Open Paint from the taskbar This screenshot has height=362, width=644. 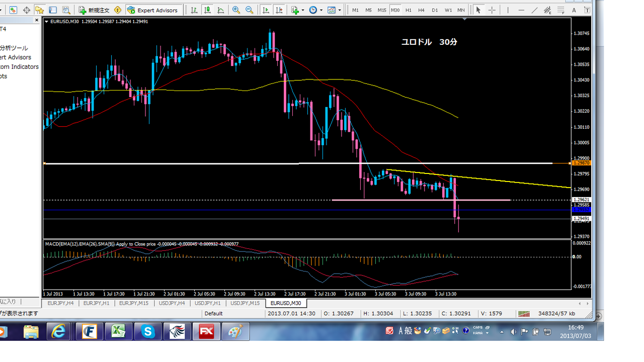tap(235, 332)
